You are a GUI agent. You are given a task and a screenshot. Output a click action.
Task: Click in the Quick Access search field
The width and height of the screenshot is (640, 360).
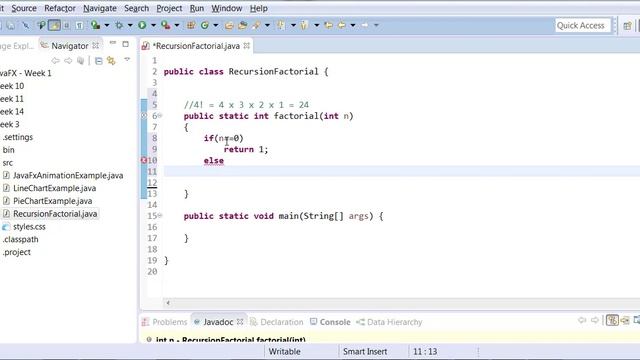582,25
